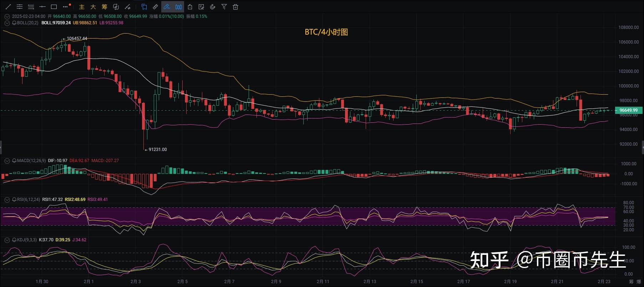Click the trash icon to delete drawings
This screenshot has height=287, width=644.
(235, 7)
